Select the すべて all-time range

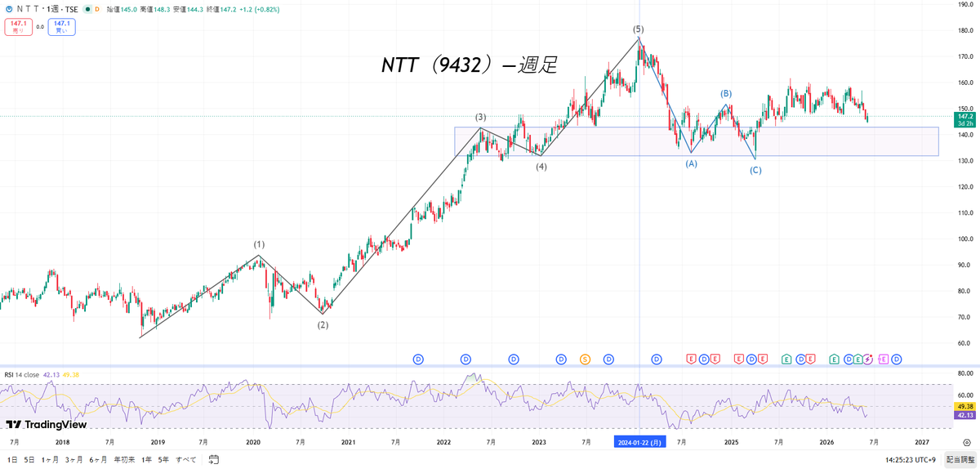coord(187,459)
